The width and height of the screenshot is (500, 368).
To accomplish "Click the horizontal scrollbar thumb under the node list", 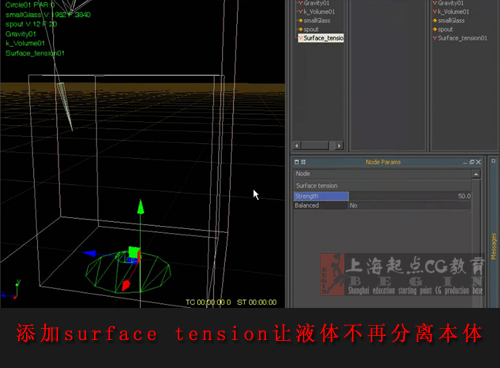I will pos(315,145).
